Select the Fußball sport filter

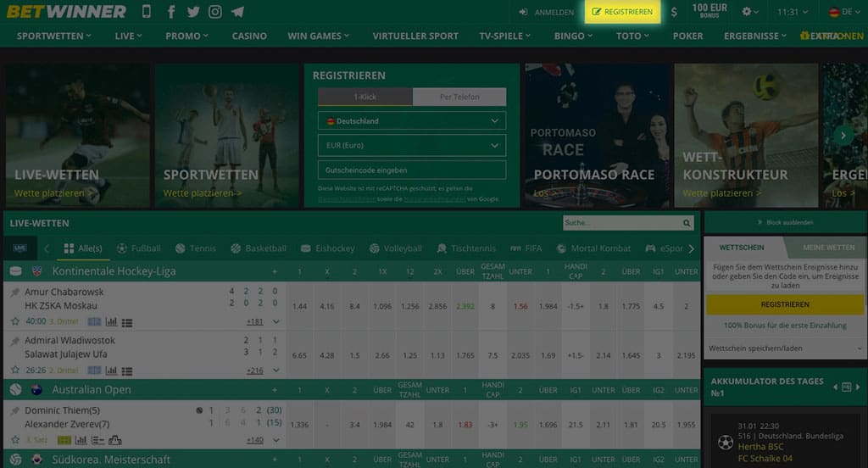click(139, 248)
